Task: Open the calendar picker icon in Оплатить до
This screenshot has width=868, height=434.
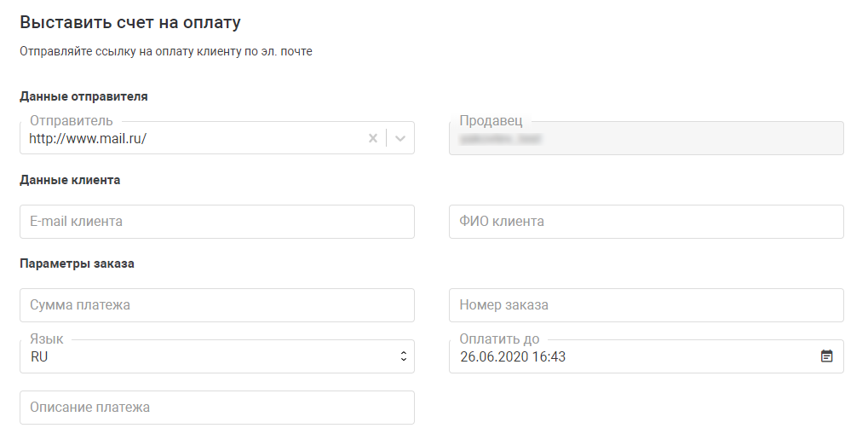Action: coord(826,356)
